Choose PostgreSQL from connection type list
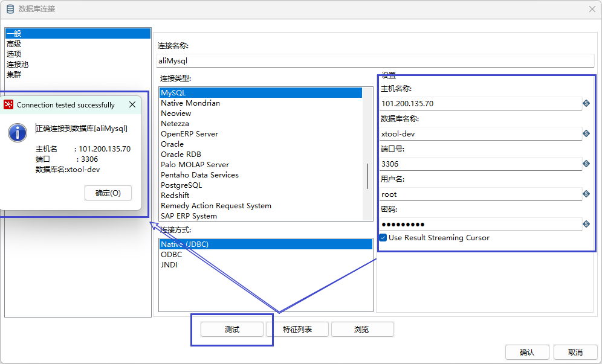Screen dimensions: 602x364 click(x=181, y=185)
